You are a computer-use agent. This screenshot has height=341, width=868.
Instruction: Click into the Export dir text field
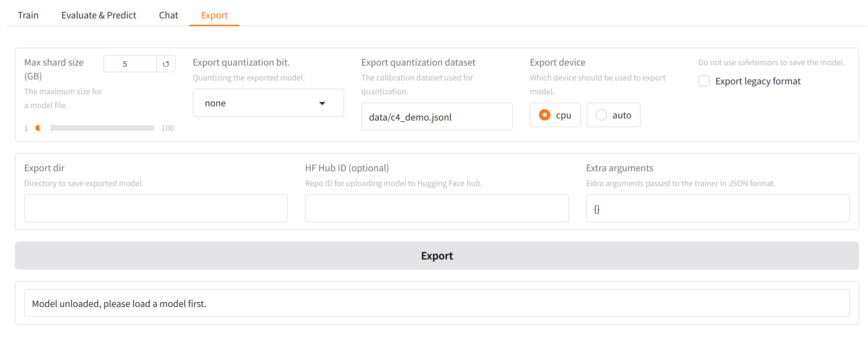tap(156, 208)
